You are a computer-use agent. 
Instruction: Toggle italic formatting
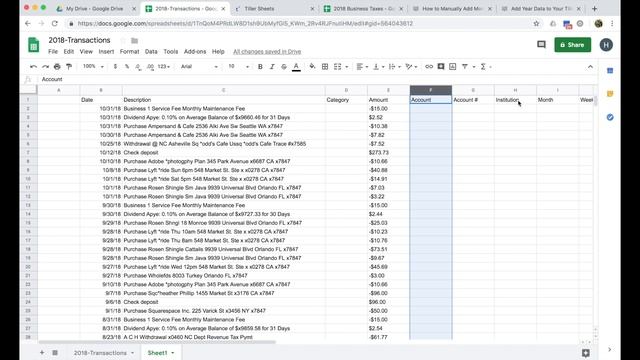click(272, 67)
